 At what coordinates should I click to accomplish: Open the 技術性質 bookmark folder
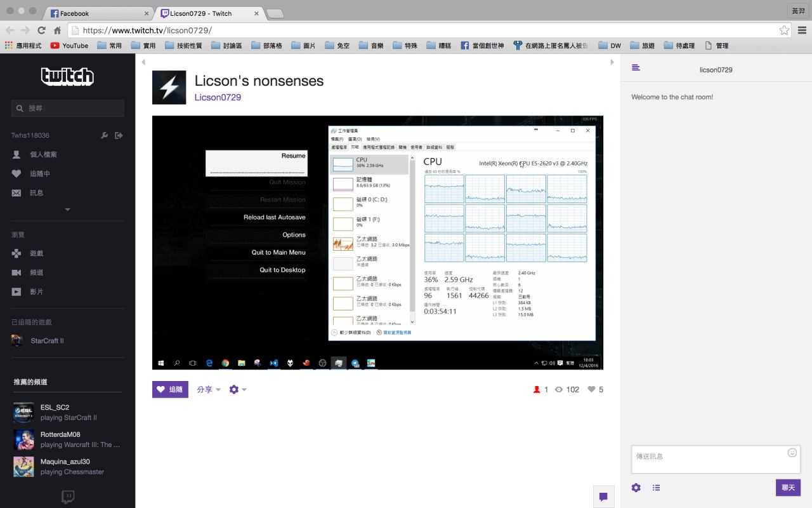click(x=183, y=46)
